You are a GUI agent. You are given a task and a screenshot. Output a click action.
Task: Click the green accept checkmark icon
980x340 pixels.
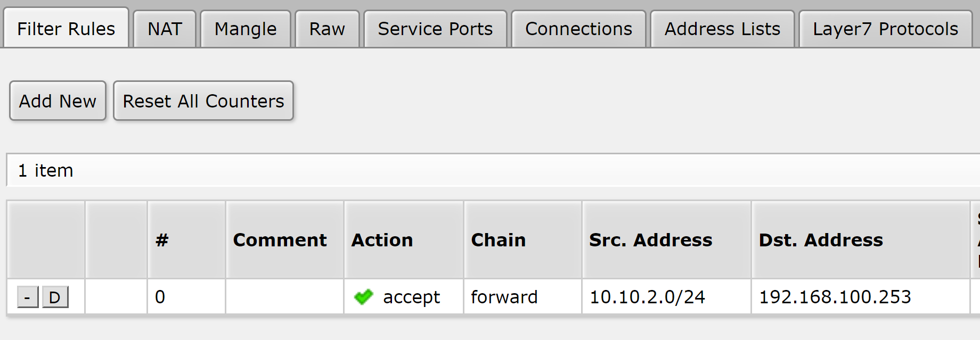click(363, 297)
